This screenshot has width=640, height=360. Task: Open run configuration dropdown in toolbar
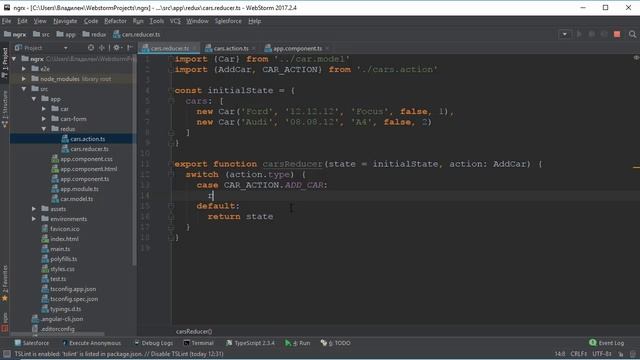(564, 34)
